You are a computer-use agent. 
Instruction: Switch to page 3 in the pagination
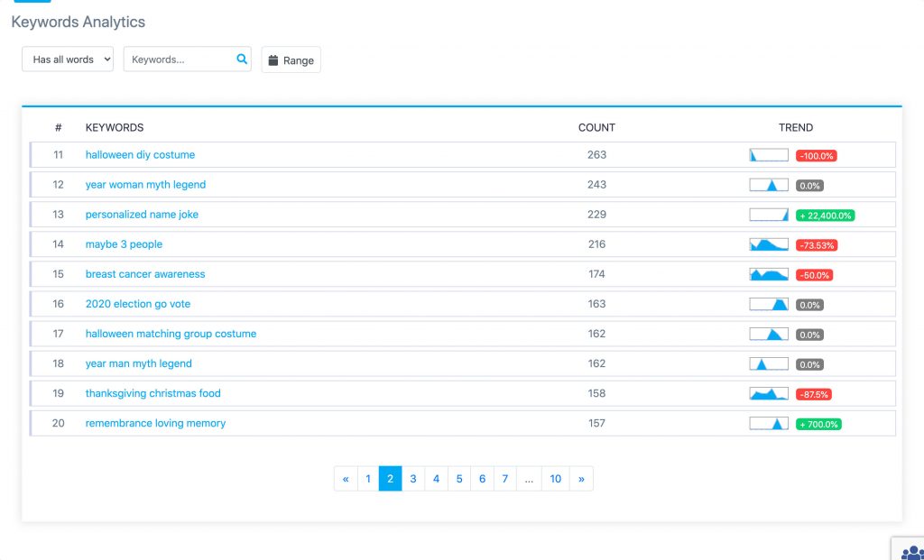(412, 478)
